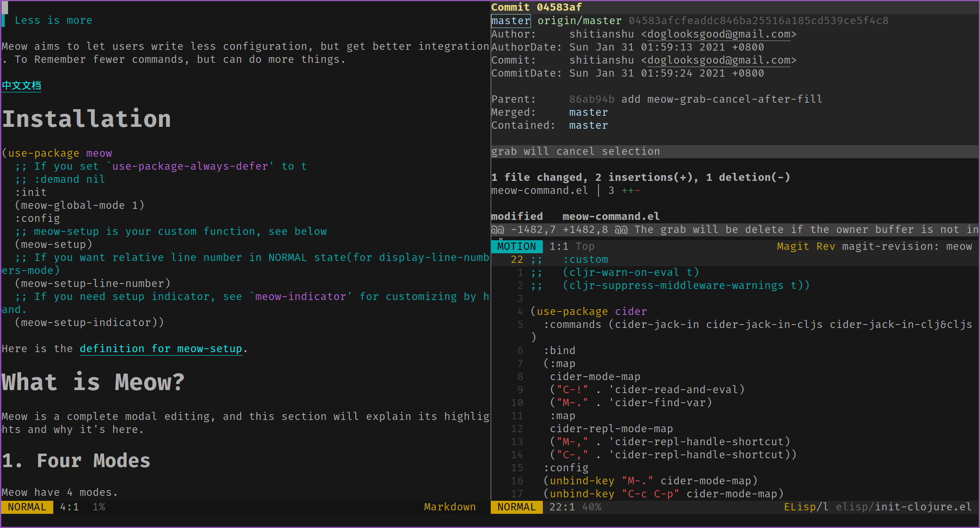Click `use-package-always-defer' in comment
This screenshot has width=980, height=528.
pyautogui.click(x=190, y=166)
